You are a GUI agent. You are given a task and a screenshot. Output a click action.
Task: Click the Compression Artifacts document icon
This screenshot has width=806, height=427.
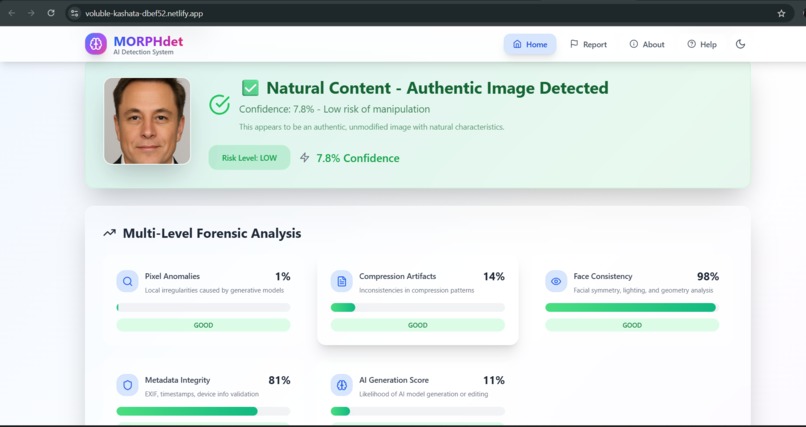(x=342, y=282)
